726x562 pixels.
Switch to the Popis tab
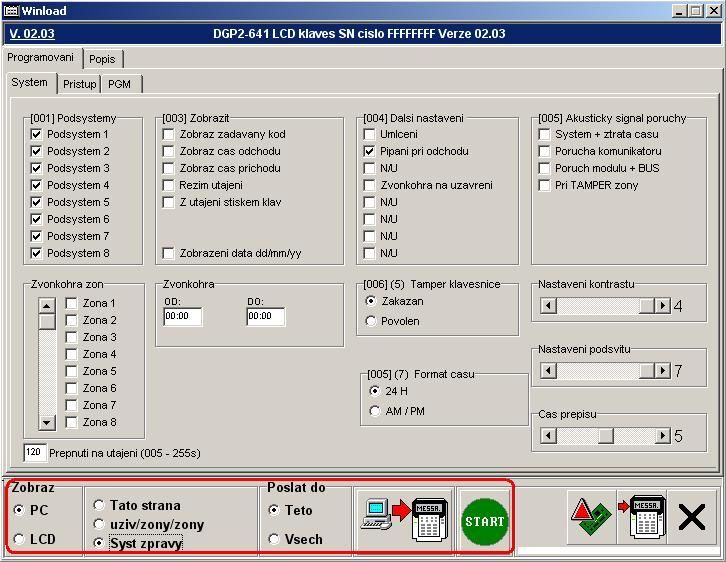102,59
